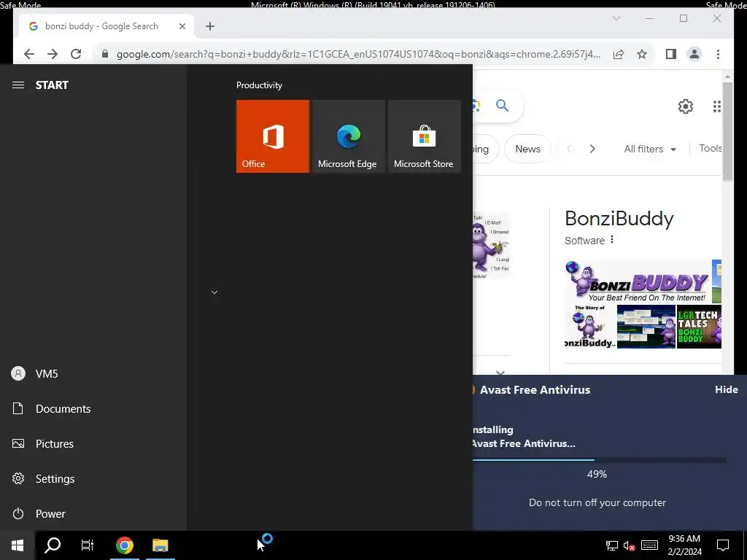Image resolution: width=747 pixels, height=560 pixels.
Task: Open File Explorer from taskbar
Action: pos(160,545)
